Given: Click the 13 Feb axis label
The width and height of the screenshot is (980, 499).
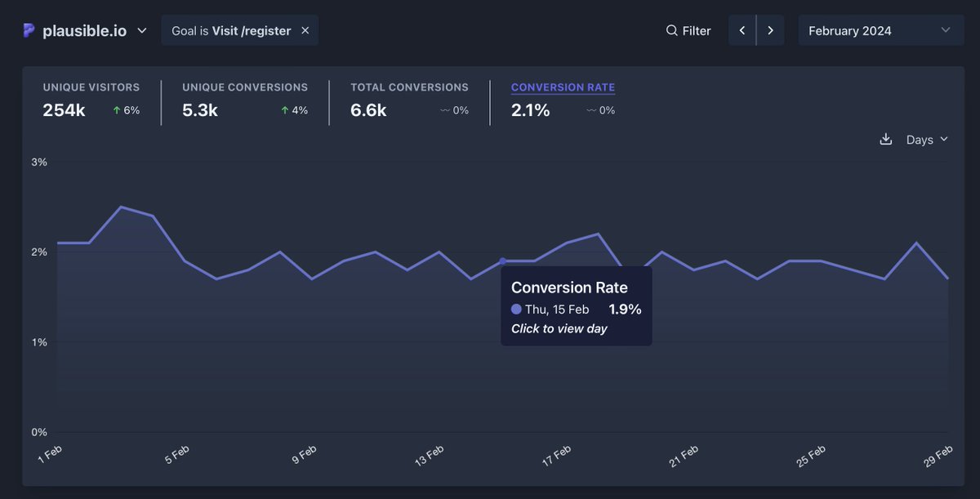Looking at the screenshot, I should coord(430,456).
